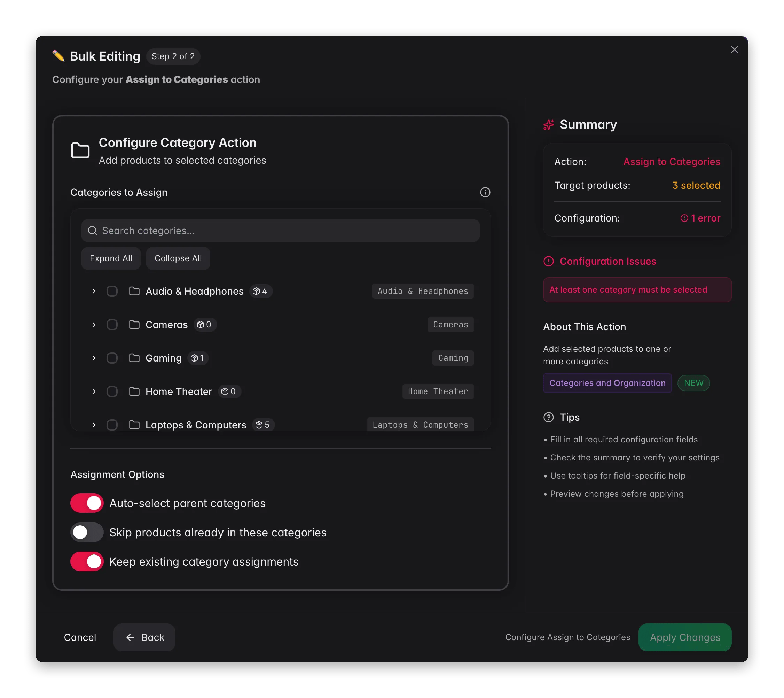Turn off Keep existing category assignments
784x698 pixels.
(x=87, y=561)
